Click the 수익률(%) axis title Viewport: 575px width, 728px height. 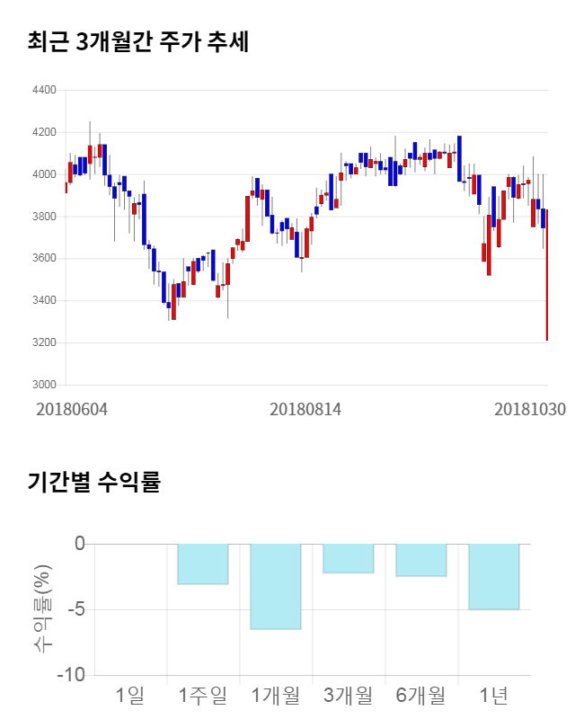click(x=42, y=609)
